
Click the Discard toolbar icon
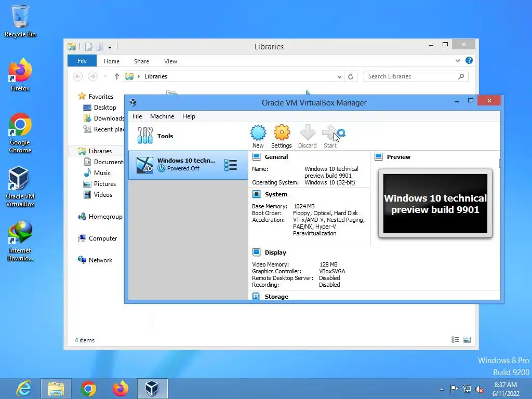coord(308,132)
